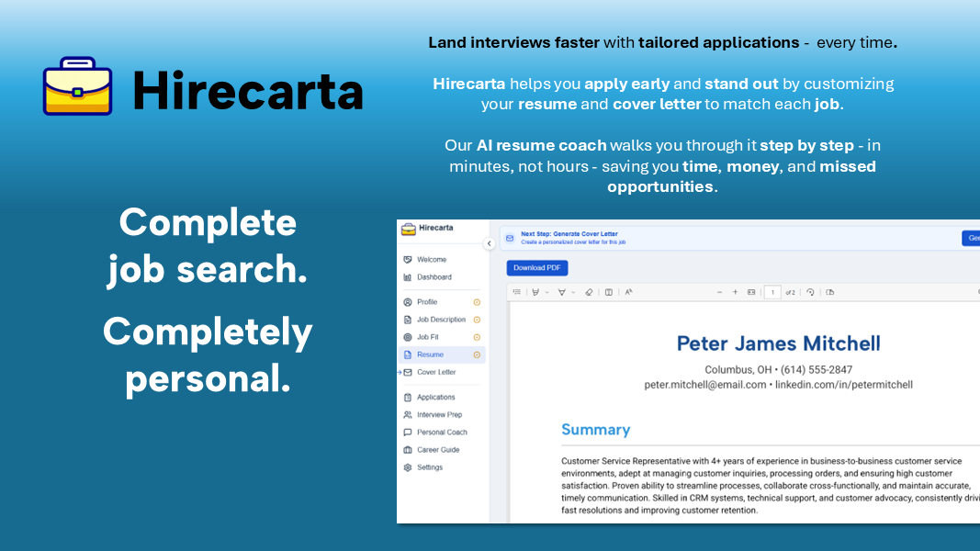980x551 pixels.
Task: Collapse the sidebar with the chevron button
Action: pos(489,243)
